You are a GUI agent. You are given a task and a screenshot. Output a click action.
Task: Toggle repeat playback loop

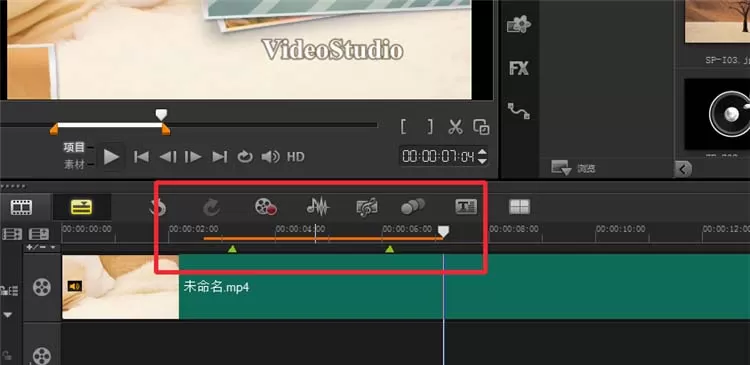pyautogui.click(x=245, y=156)
